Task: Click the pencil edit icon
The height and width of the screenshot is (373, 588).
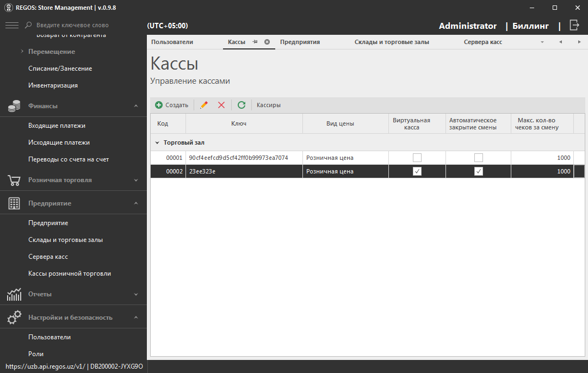Action: 204,105
